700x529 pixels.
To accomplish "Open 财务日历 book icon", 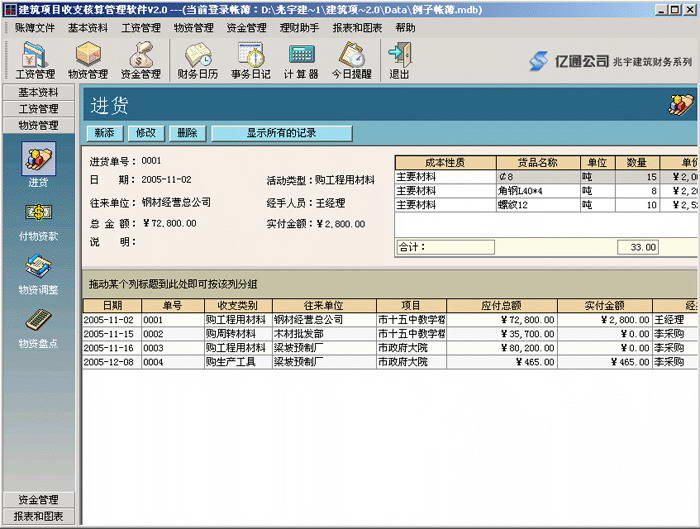I will [x=198, y=60].
